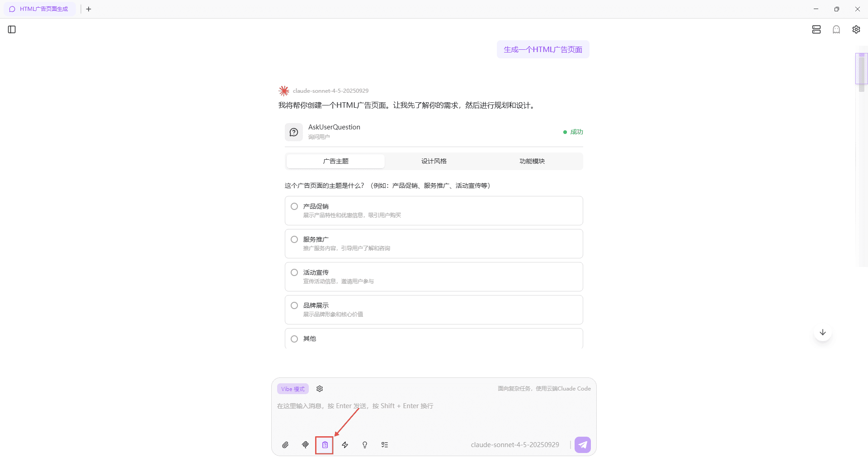The height and width of the screenshot is (467, 868).
Task: Toggle the Vibe 模式 badge
Action: click(293, 389)
